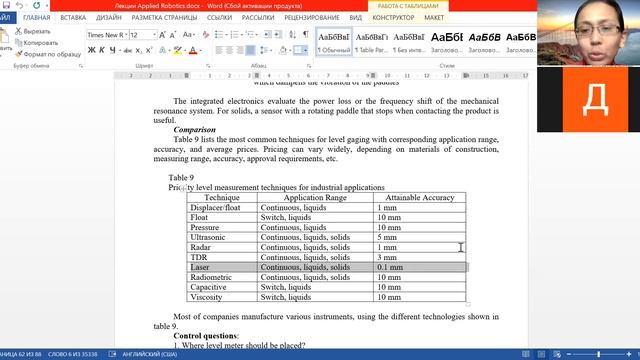This screenshot has width=640, height=360.
Task: Sort the selected table text
Action: [x=293, y=35]
